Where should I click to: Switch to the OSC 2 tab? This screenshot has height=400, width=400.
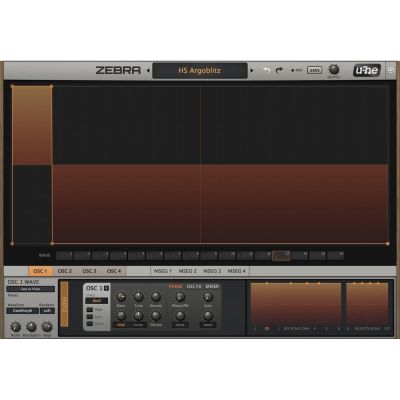65,271
